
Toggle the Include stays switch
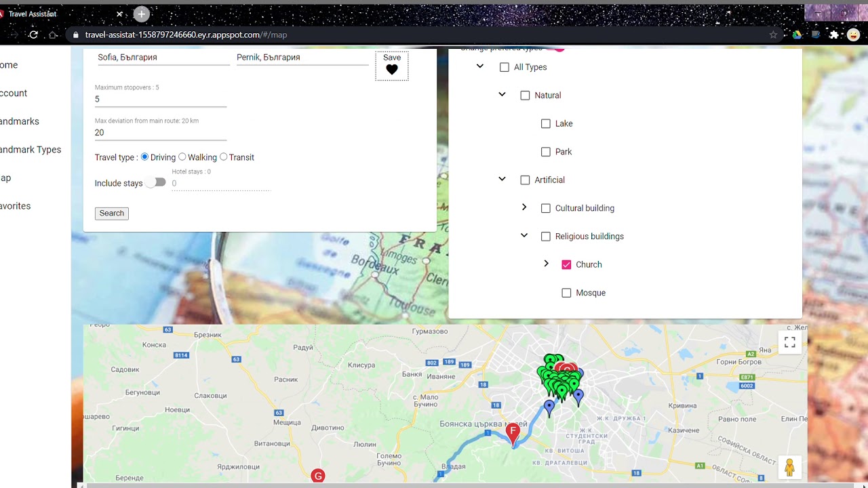pyautogui.click(x=156, y=182)
